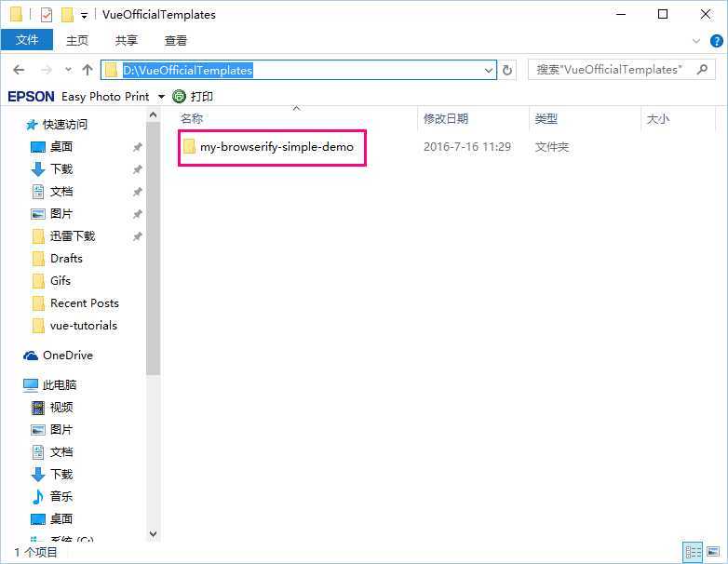Open 视频 under 此电脑
Image resolution: width=728 pixels, height=564 pixels.
pyautogui.click(x=51, y=407)
